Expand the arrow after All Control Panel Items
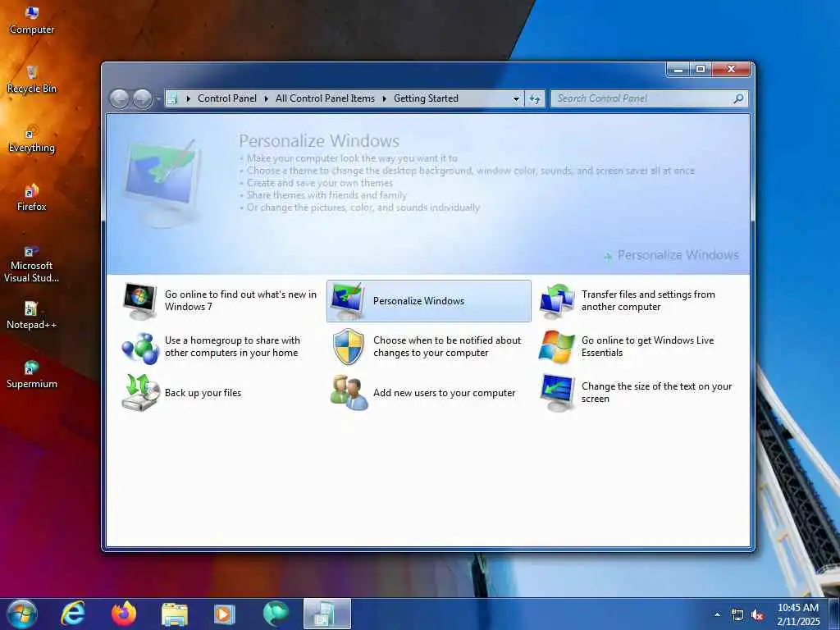This screenshot has width=840, height=630. click(384, 98)
